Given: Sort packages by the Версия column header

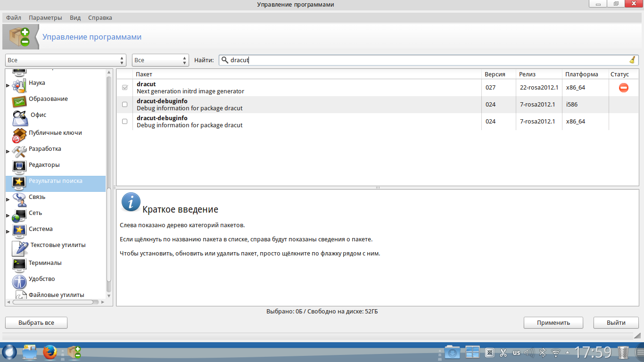Looking at the screenshot, I should 498,74.
